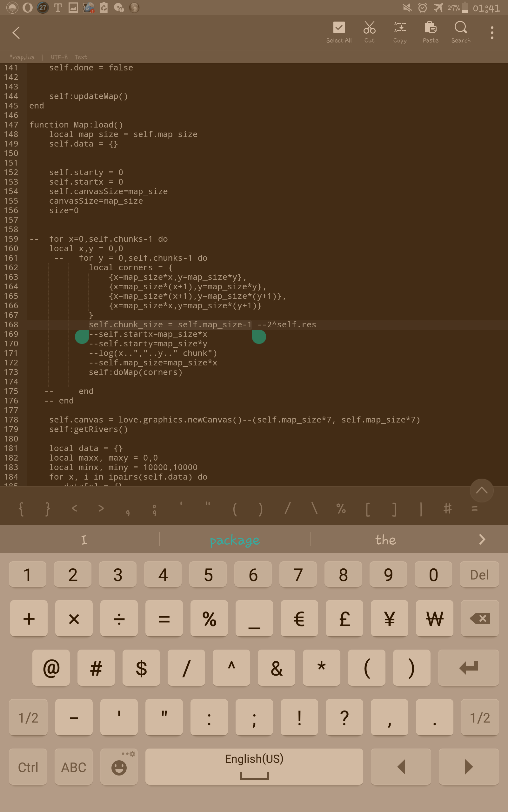Insert a backslash from the symbol bar
The height and width of the screenshot is (812, 508).
click(314, 509)
